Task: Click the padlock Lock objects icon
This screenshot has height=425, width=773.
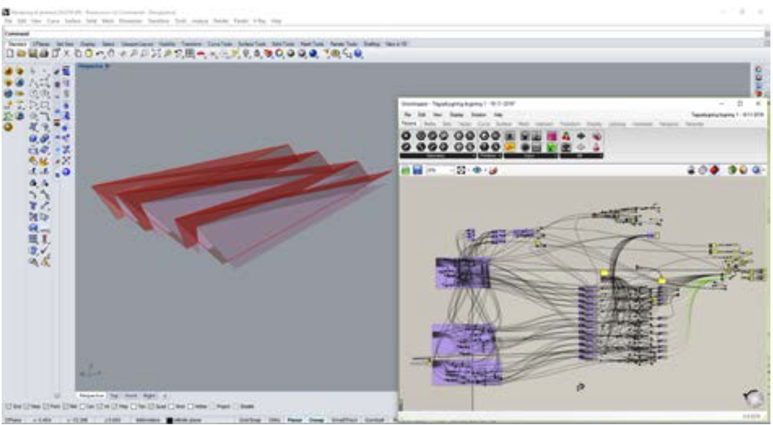Action: (257, 53)
